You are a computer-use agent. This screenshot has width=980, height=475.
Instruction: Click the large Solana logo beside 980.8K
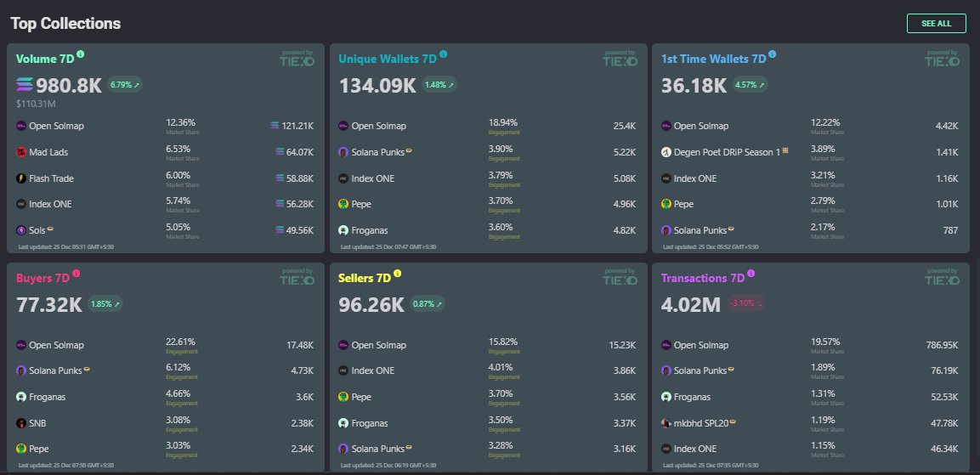[25, 85]
